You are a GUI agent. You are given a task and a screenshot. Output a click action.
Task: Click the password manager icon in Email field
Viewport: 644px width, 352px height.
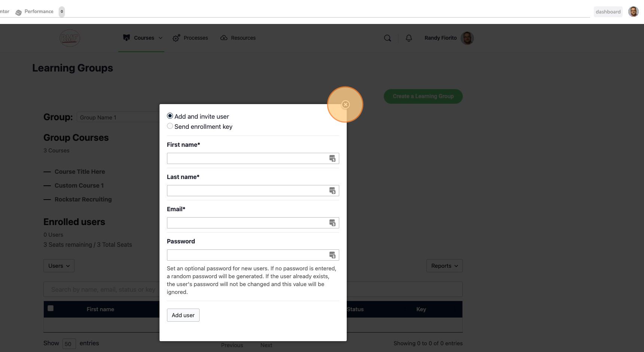[332, 223]
